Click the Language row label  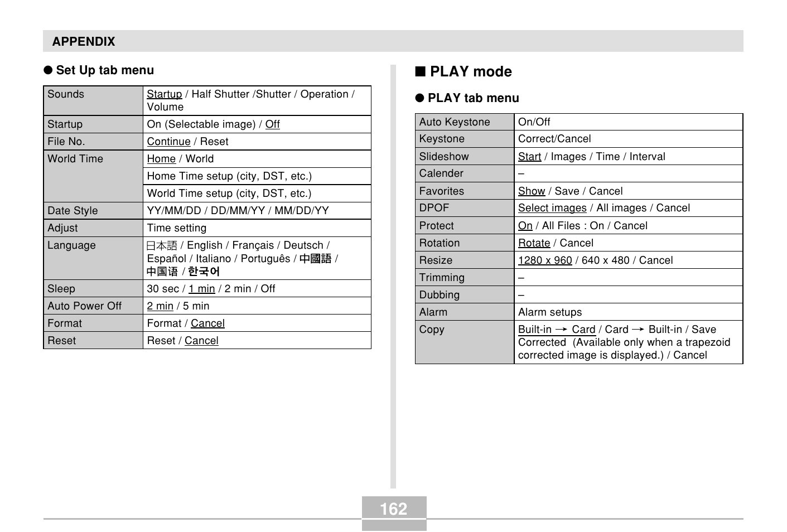pyautogui.click(x=71, y=245)
